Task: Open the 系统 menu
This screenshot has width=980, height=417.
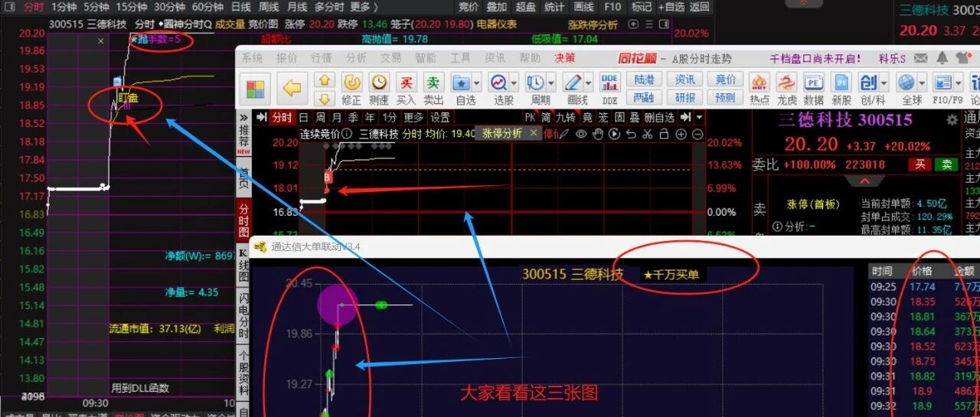Action: (x=252, y=57)
